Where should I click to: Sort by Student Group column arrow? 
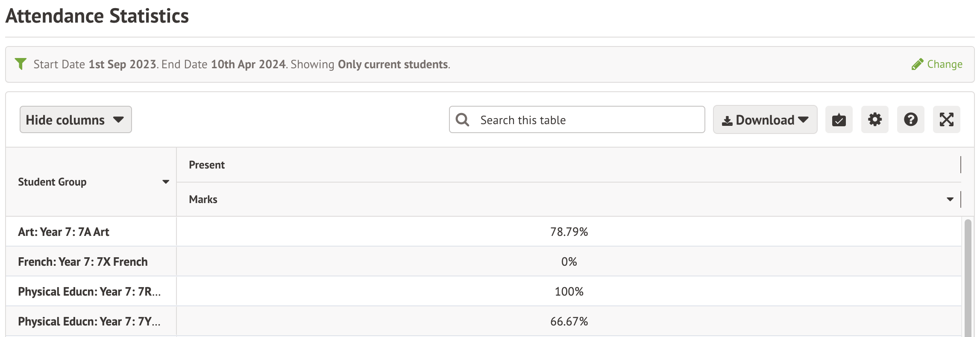pos(166,182)
